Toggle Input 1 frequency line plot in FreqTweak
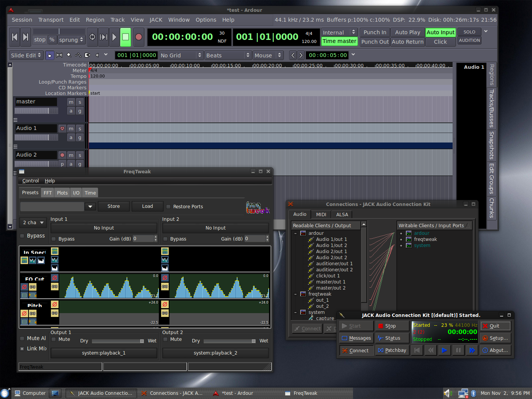Screen dimensions: 532x399 (55, 260)
